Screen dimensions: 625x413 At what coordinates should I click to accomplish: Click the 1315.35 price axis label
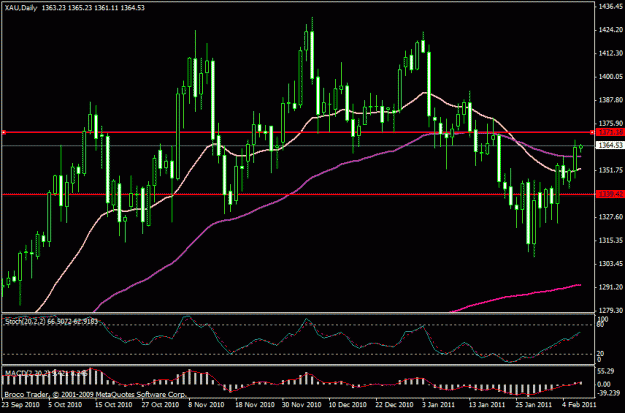[611, 240]
